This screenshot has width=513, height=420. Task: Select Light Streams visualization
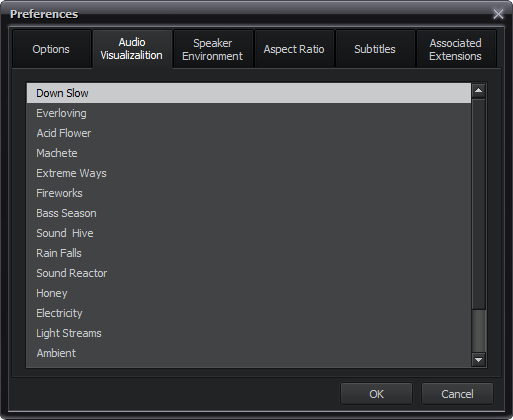[x=249, y=333]
